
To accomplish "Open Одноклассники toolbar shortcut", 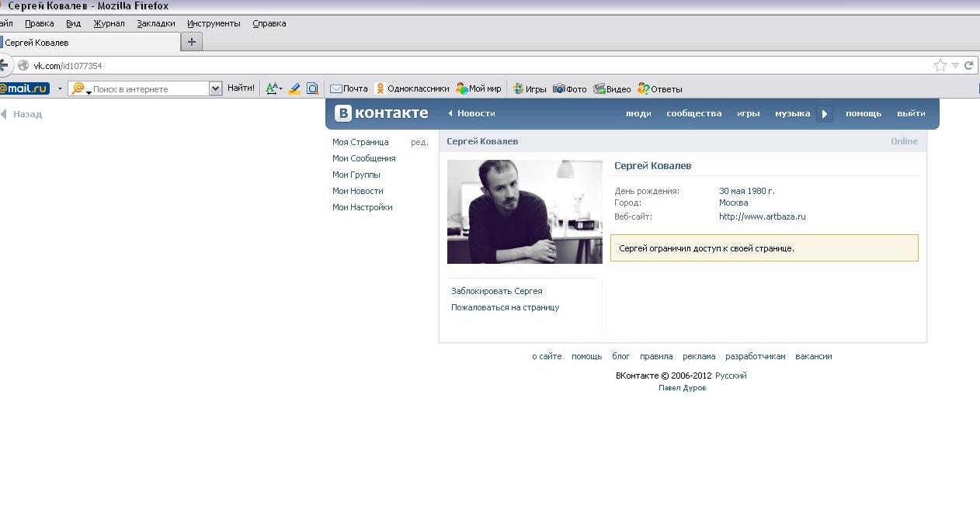I will pyautogui.click(x=412, y=88).
